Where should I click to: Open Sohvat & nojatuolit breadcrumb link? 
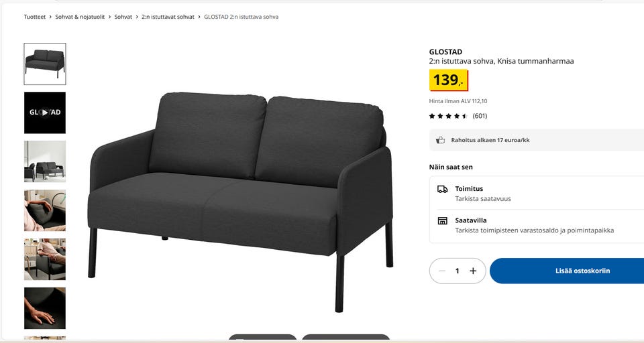pos(80,17)
